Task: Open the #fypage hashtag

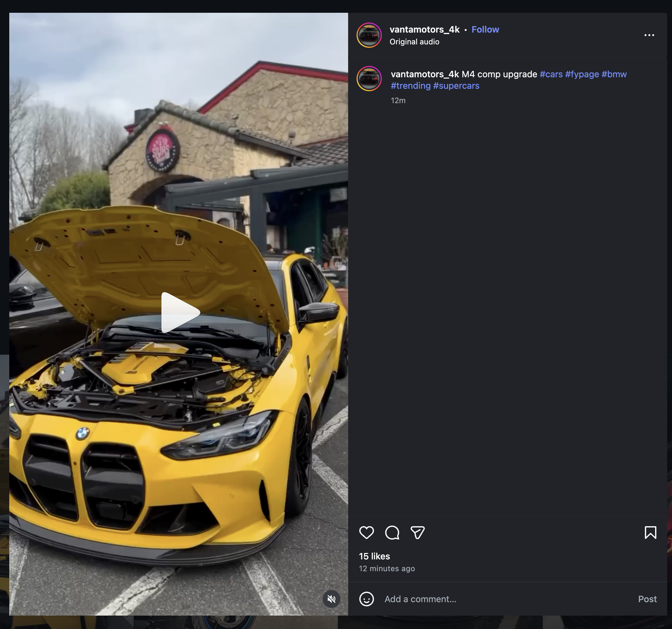Action: (582, 74)
